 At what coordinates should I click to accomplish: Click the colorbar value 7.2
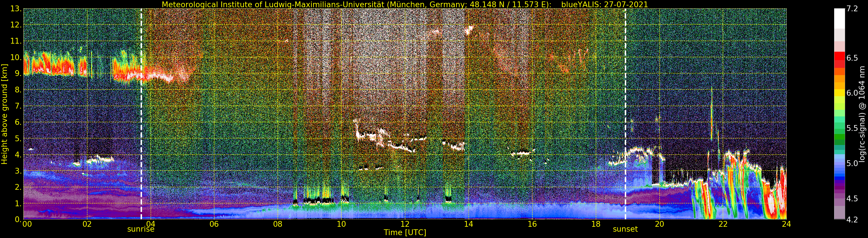(x=852, y=9)
